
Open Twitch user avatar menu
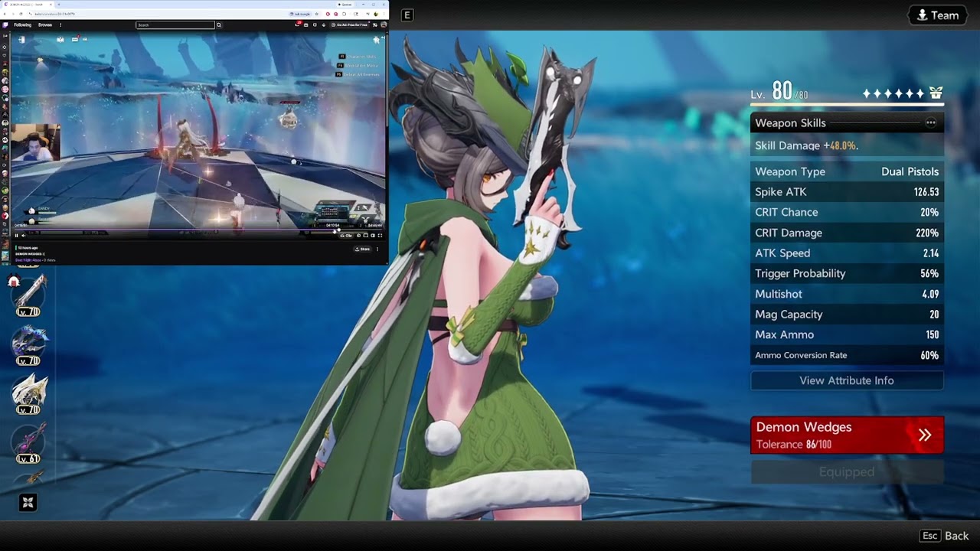click(384, 24)
